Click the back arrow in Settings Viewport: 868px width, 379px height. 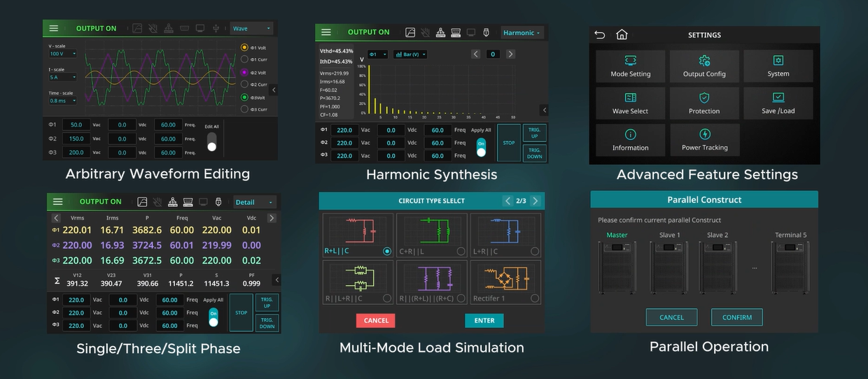599,35
